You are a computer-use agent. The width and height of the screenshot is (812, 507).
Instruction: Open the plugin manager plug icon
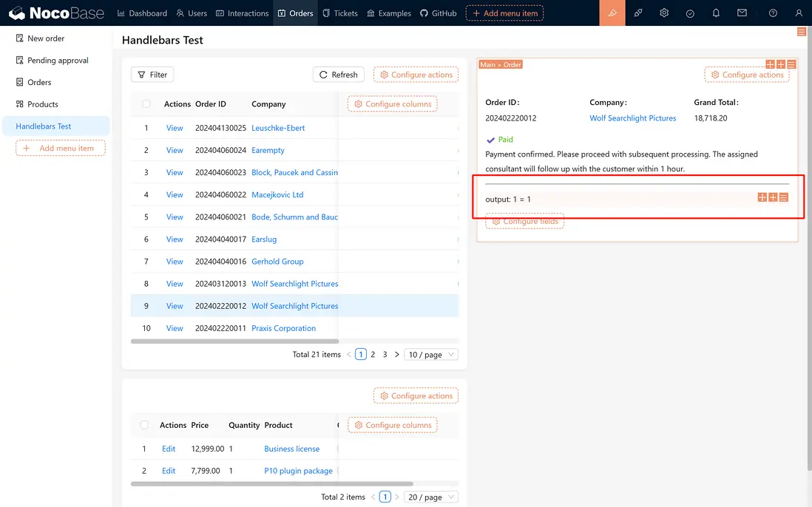click(x=638, y=13)
